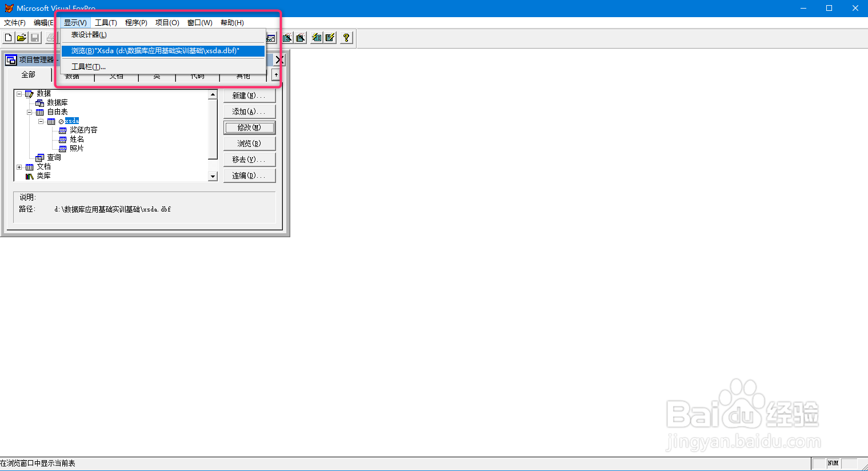Click the xsda.dbf path text

pos(113,209)
